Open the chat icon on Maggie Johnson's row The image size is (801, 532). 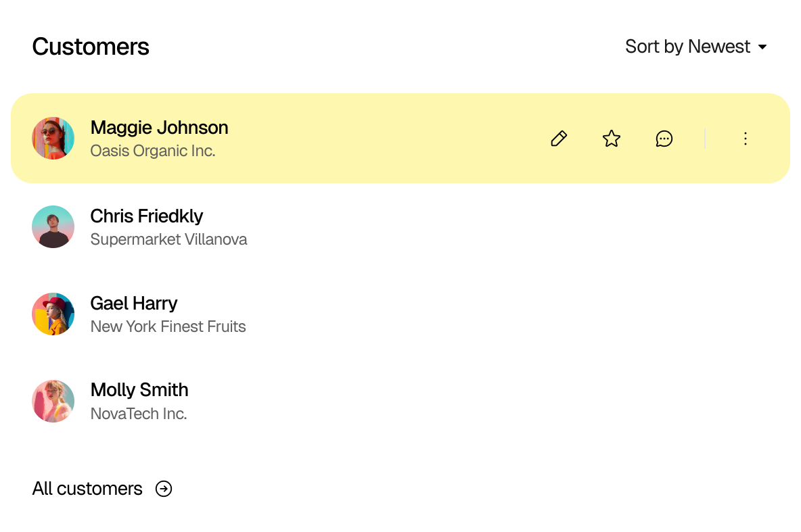pyautogui.click(x=664, y=138)
